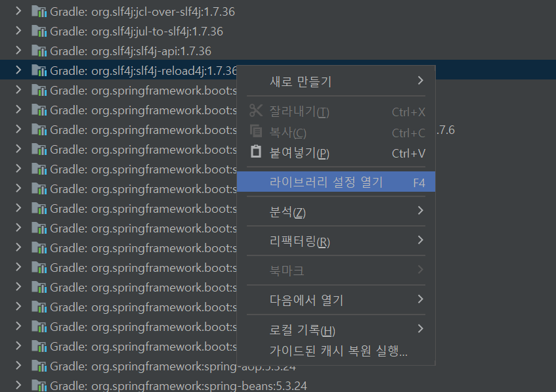
Task: Select the row text org.slf4j:slf4j-api:1.7.36
Action: pyautogui.click(x=151, y=51)
